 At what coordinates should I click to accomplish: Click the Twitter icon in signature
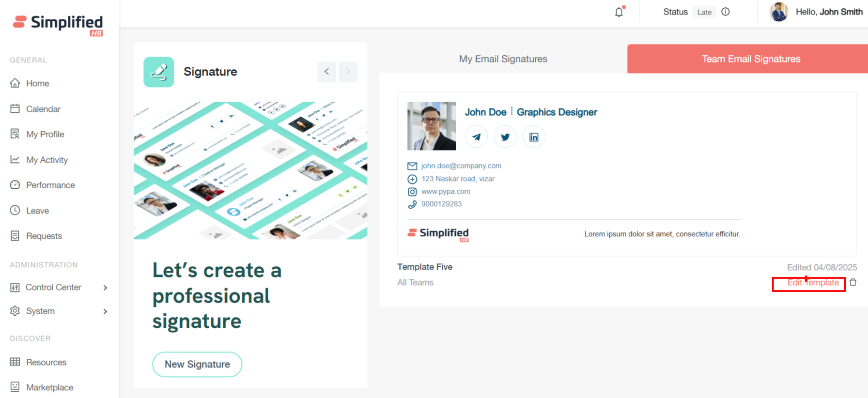[x=505, y=137]
